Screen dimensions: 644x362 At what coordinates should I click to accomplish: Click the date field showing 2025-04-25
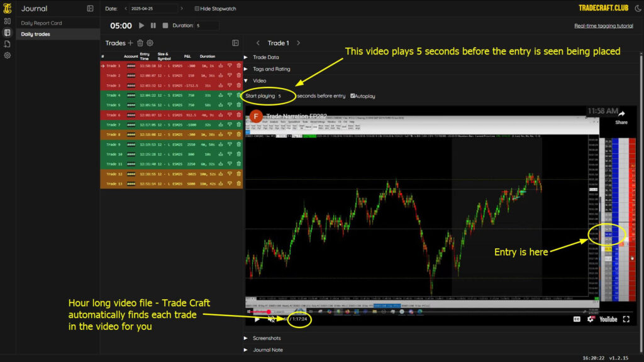(x=153, y=9)
